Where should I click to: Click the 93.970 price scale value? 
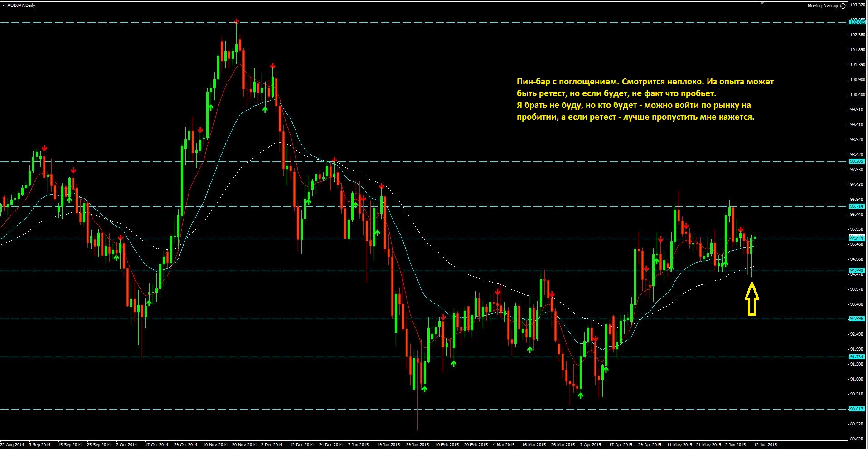pyautogui.click(x=858, y=289)
